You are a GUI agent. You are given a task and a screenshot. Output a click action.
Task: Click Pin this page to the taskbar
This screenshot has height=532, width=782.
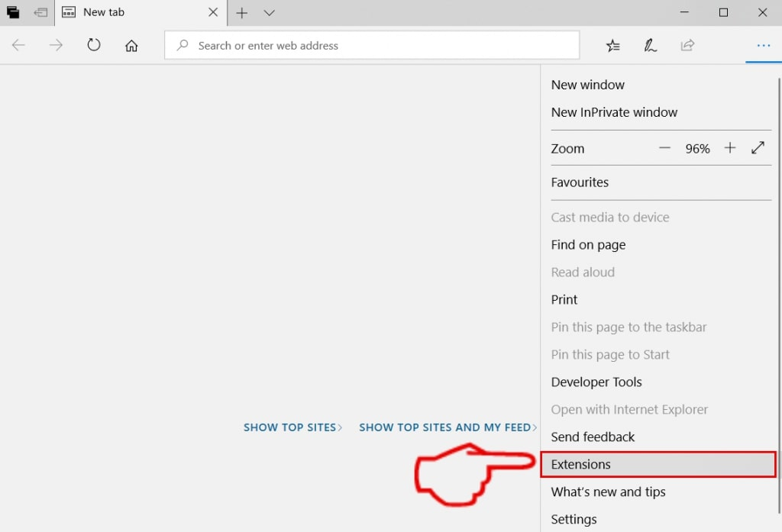tap(661, 327)
